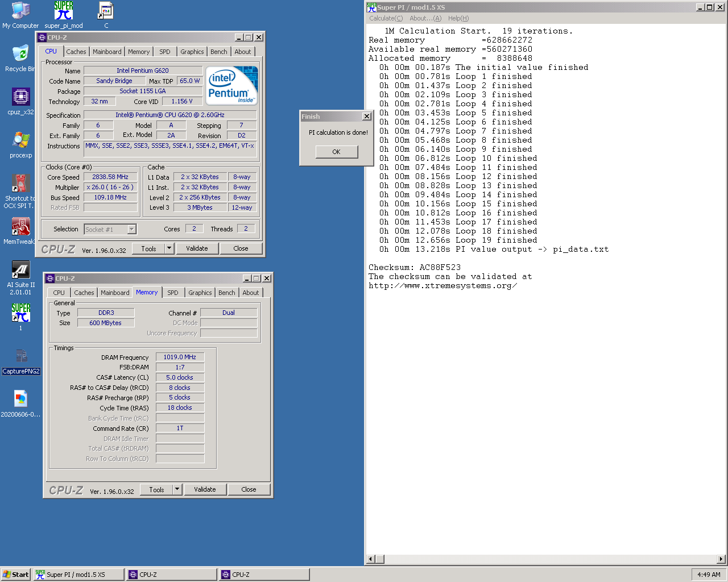Open Bench tab in top CPU-Z window
The width and height of the screenshot is (728, 582).
click(219, 52)
